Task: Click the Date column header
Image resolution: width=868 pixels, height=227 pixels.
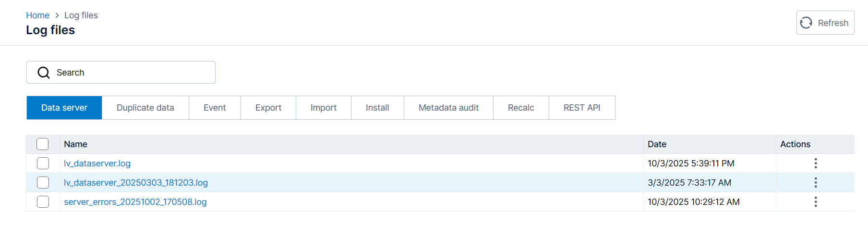Action: click(x=657, y=144)
